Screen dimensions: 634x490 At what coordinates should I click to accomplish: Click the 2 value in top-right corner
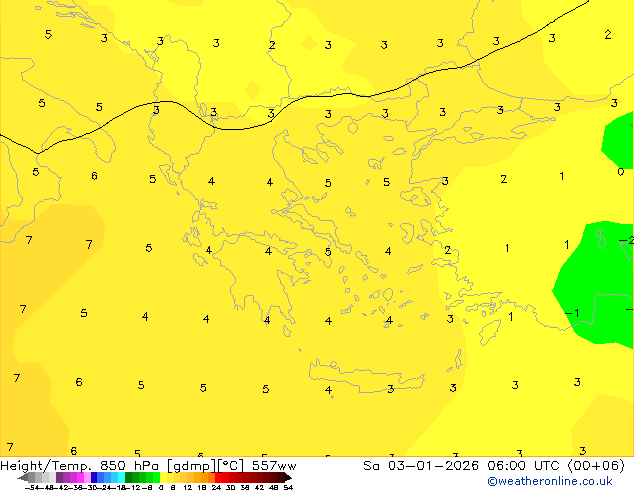[607, 35]
